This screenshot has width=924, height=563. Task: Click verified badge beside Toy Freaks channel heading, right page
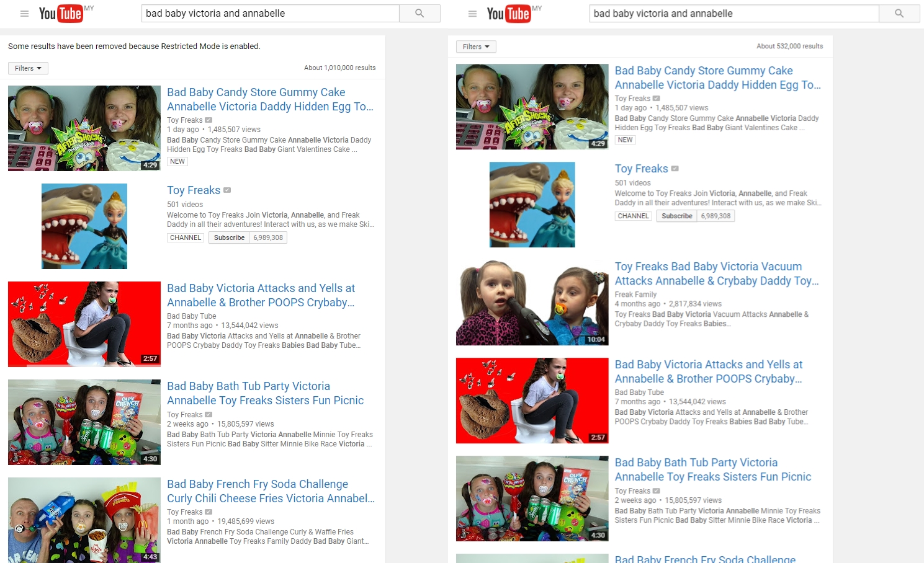coord(675,169)
